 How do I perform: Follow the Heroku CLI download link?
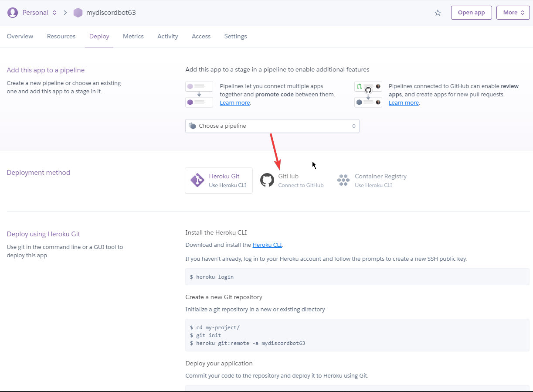point(267,245)
